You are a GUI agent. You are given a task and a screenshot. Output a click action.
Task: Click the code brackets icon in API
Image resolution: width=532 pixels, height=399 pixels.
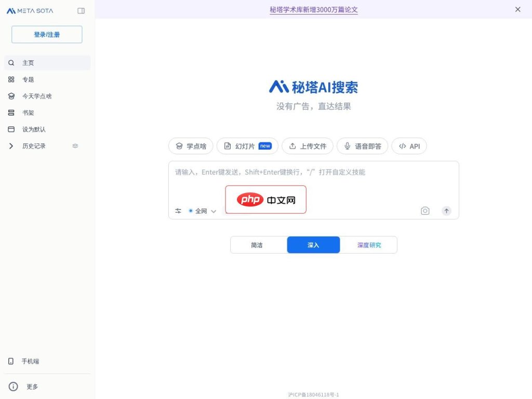[403, 146]
